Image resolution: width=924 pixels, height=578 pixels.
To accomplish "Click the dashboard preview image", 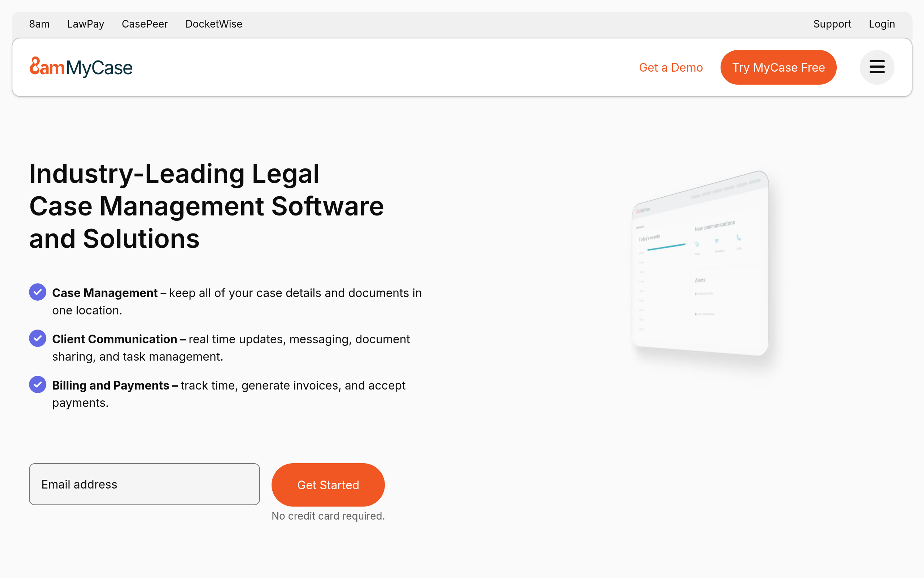I will [700, 264].
